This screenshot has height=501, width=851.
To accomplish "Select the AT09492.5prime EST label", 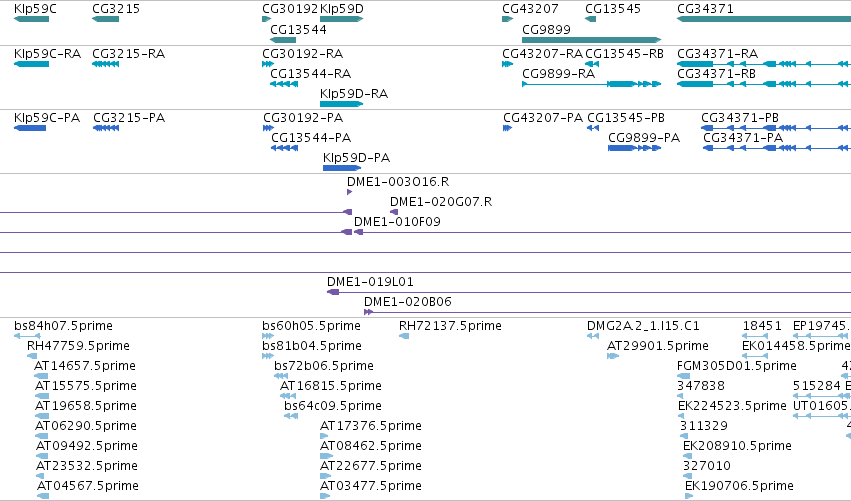I will tap(87, 446).
